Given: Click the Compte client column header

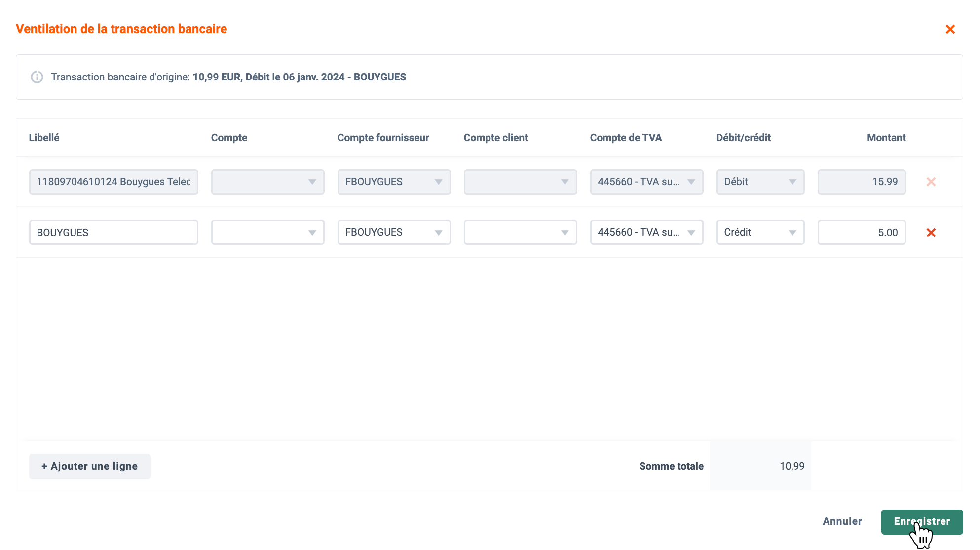Looking at the screenshot, I should (495, 138).
